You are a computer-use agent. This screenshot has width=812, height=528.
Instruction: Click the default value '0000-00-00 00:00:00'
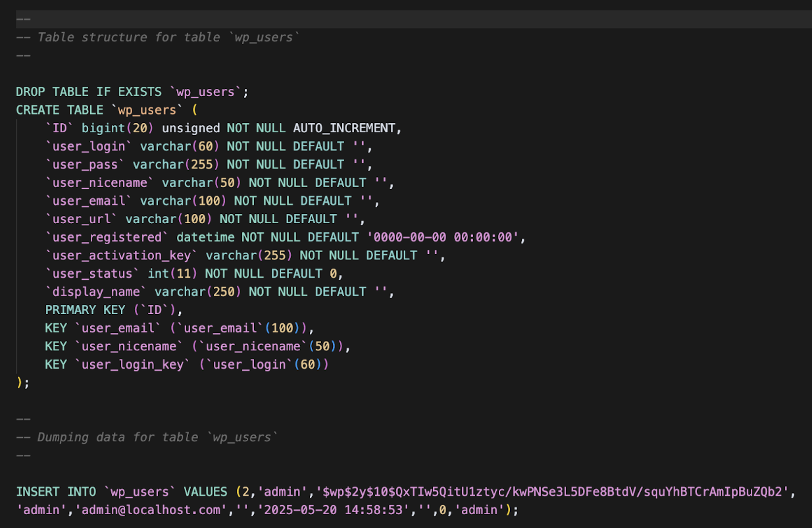click(442, 237)
